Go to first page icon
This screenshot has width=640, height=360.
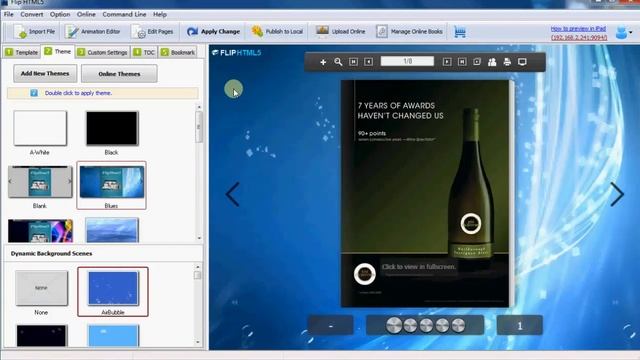pos(353,62)
